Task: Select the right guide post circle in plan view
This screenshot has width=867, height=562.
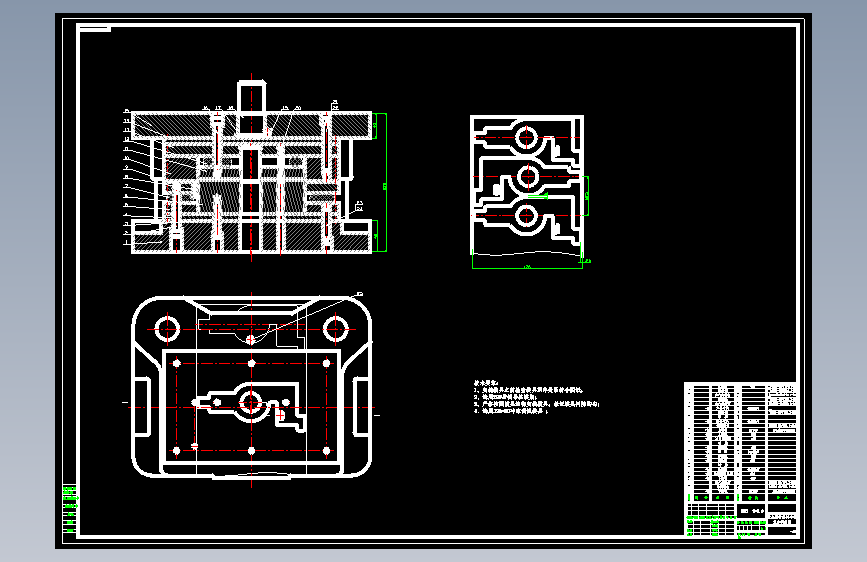Action: (336, 329)
